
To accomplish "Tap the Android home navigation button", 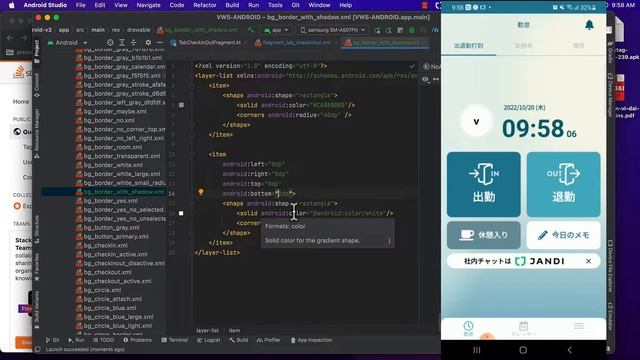I will coord(523,350).
